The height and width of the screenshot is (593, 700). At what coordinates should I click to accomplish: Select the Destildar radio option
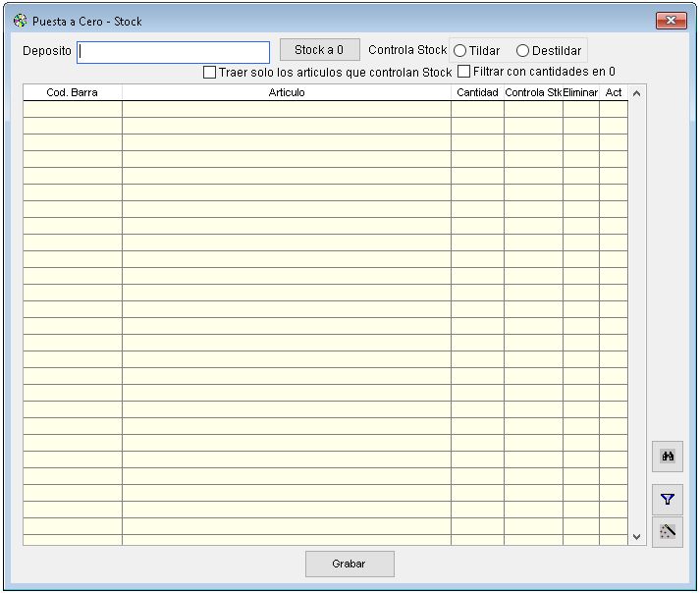(x=522, y=51)
